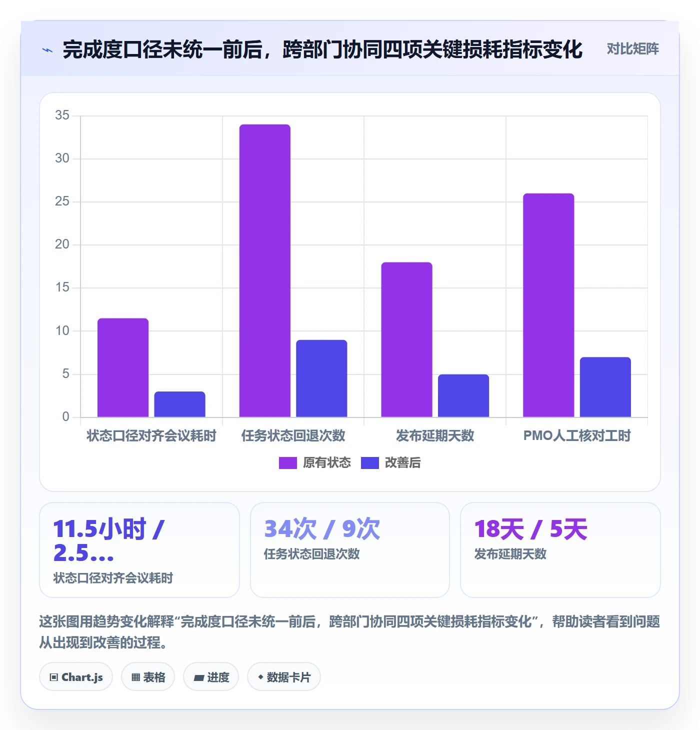
Task: Click the 发布延期天数 axis label
Action: [435, 435]
